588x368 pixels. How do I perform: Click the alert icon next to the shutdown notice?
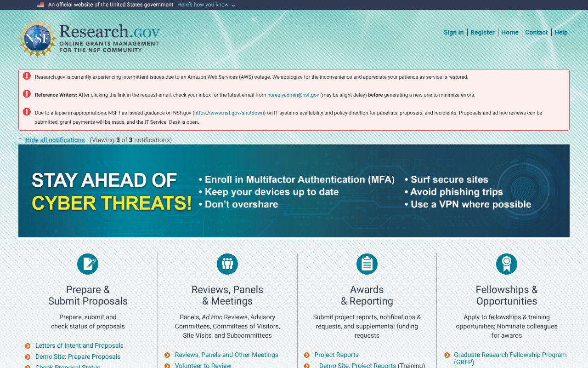27,111
